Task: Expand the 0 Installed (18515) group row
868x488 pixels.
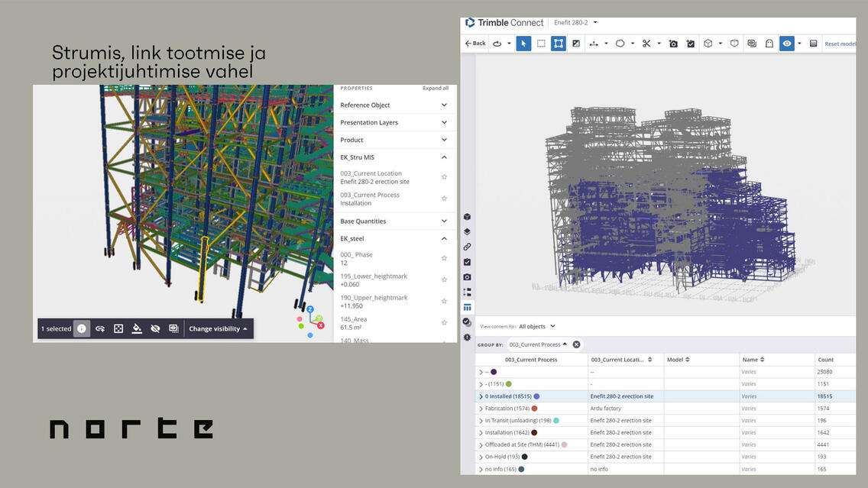Action: [x=481, y=396]
